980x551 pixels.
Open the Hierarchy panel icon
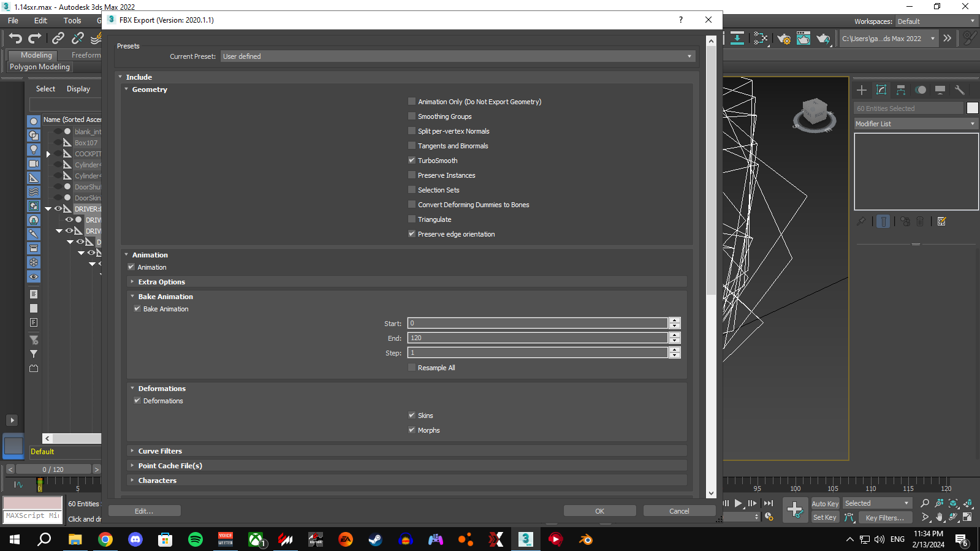pos(901,90)
